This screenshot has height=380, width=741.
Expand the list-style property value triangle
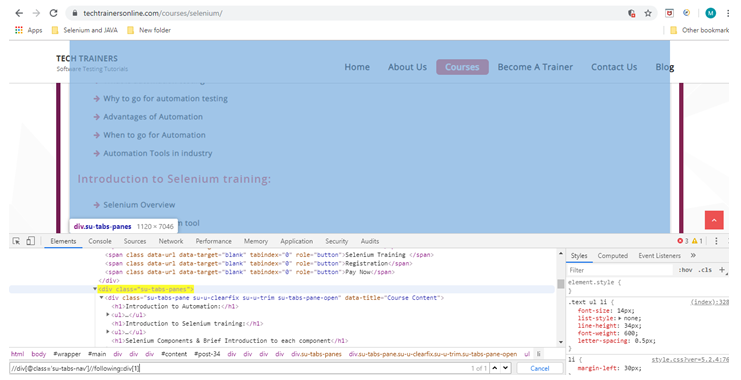[620, 319]
